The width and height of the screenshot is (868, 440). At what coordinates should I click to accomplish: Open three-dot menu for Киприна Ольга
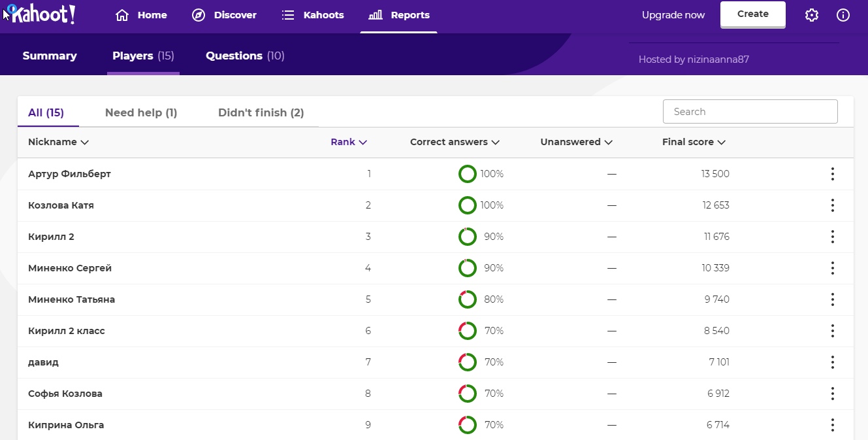pos(832,425)
